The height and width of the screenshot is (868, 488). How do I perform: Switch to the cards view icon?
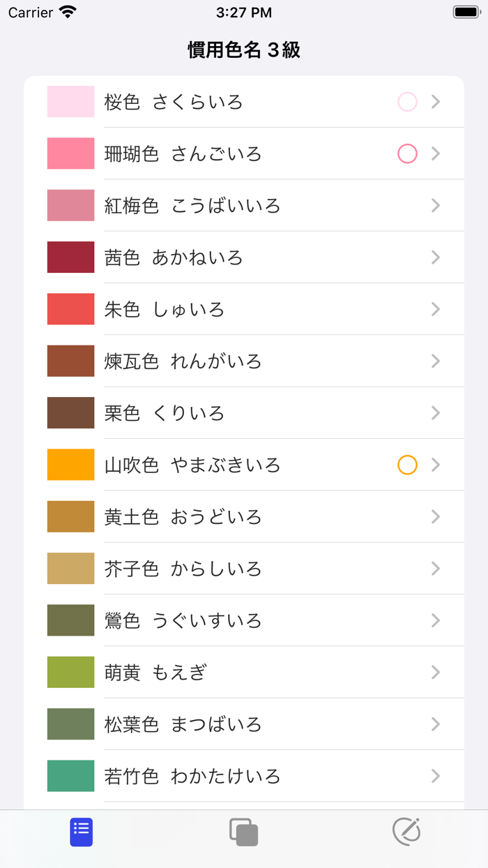pos(243,832)
